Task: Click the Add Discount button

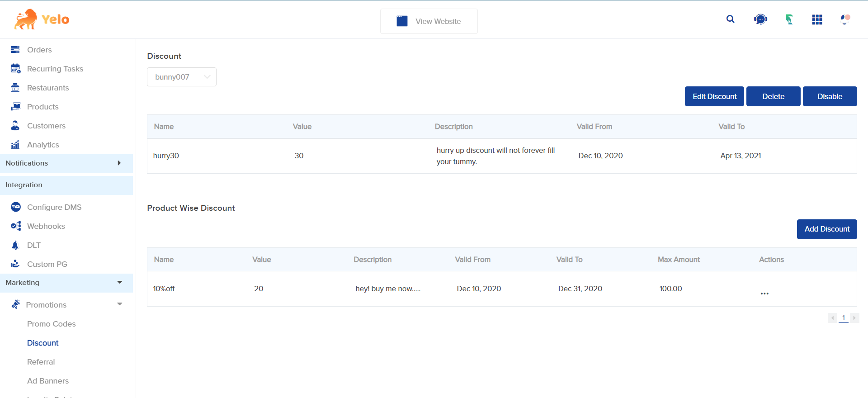Action: (x=826, y=229)
